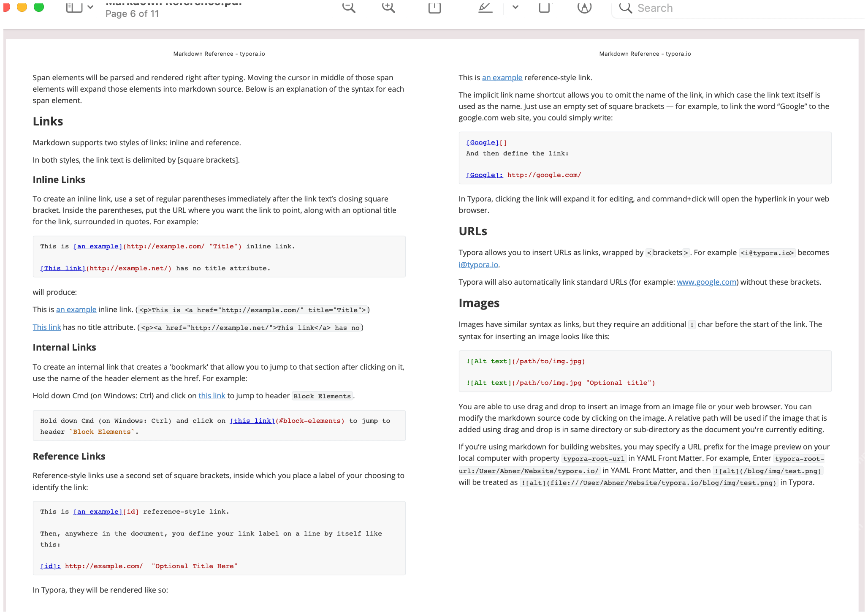Open 'an example' link before 'inline link. (<p>'
The image size is (868, 615).
76,310
